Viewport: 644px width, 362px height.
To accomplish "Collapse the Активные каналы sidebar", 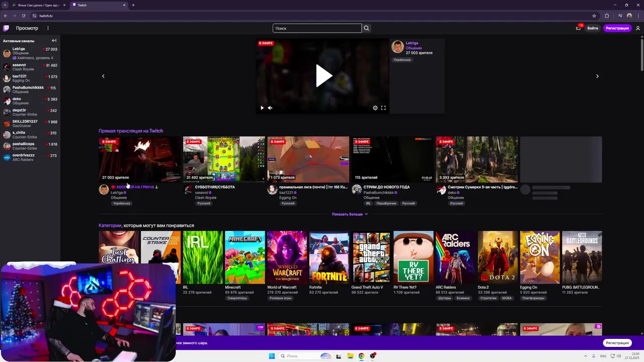I will pos(54,41).
